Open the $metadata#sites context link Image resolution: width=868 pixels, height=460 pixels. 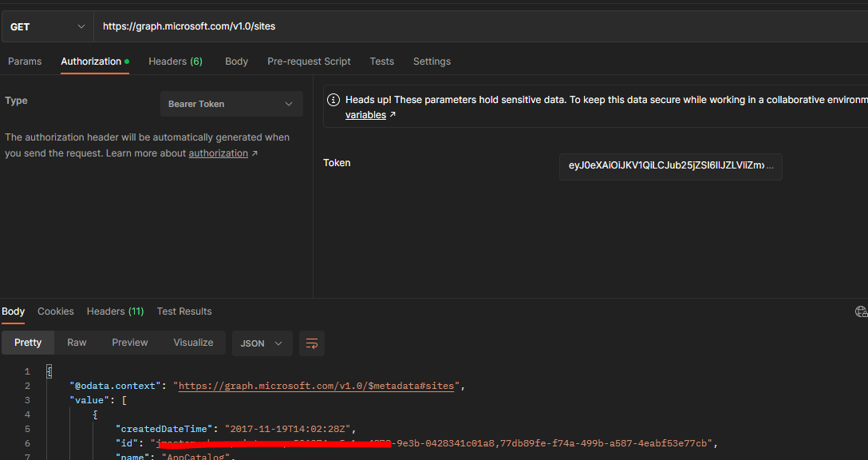(316, 386)
